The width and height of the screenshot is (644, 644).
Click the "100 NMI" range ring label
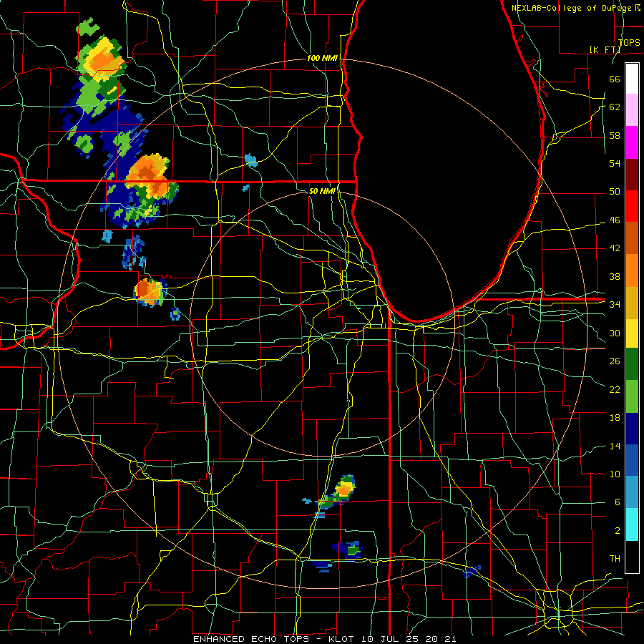point(322,59)
